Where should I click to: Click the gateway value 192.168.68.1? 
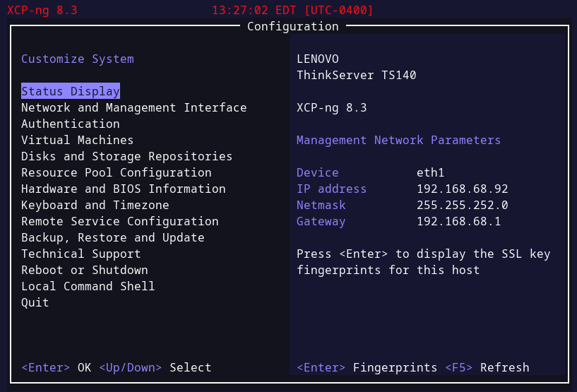point(458,221)
